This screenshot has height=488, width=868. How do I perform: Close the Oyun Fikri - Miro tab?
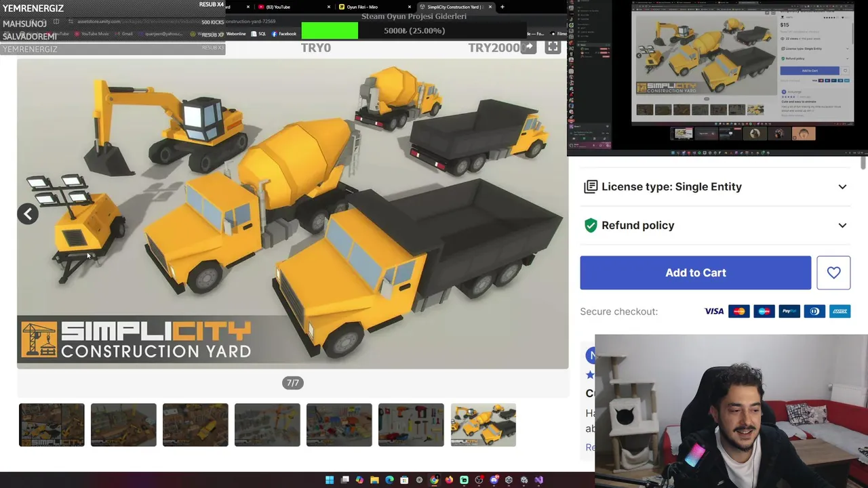point(409,7)
